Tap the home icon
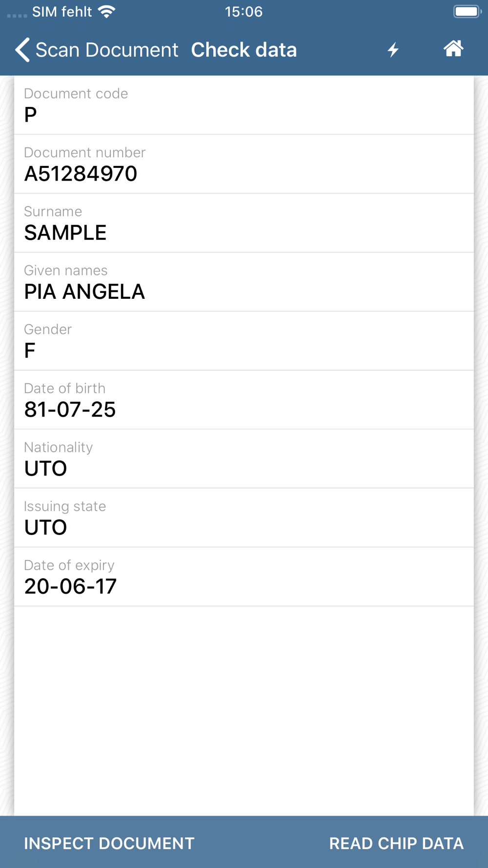This screenshot has width=488, height=868. [453, 49]
